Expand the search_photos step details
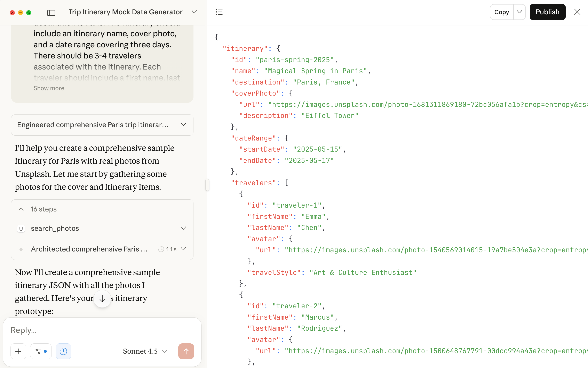Viewport: 588px width, 368px height. tap(183, 228)
